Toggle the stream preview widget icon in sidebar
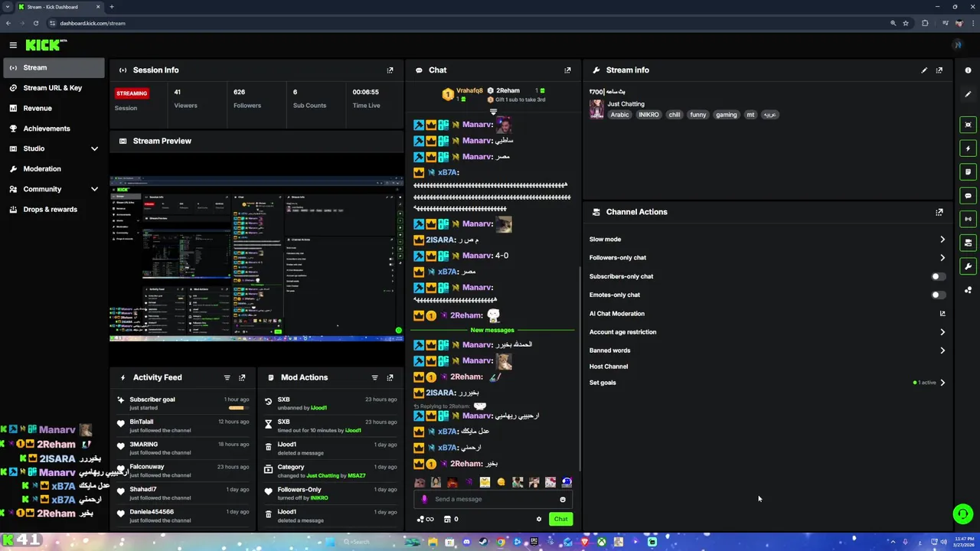The height and width of the screenshot is (551, 980). (x=969, y=125)
